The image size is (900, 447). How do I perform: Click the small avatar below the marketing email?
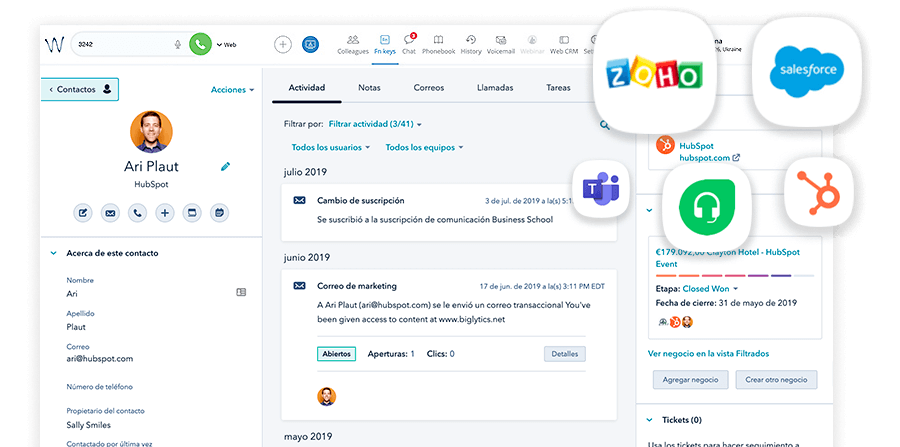[x=327, y=397]
